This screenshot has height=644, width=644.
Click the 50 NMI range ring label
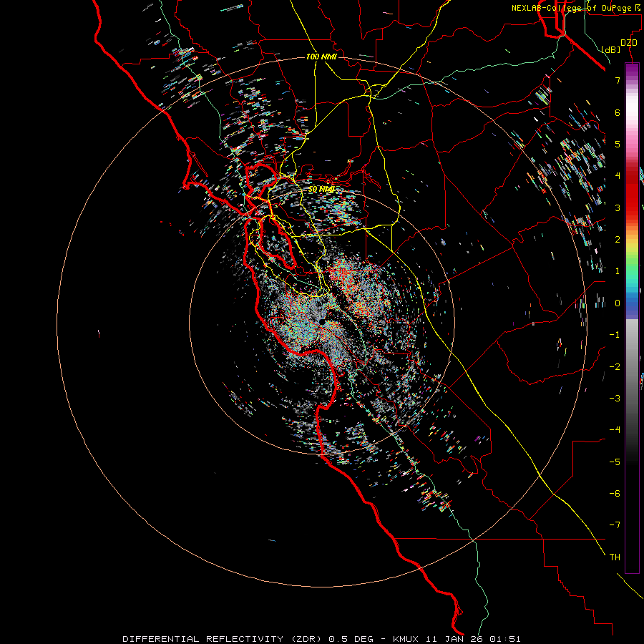click(321, 190)
